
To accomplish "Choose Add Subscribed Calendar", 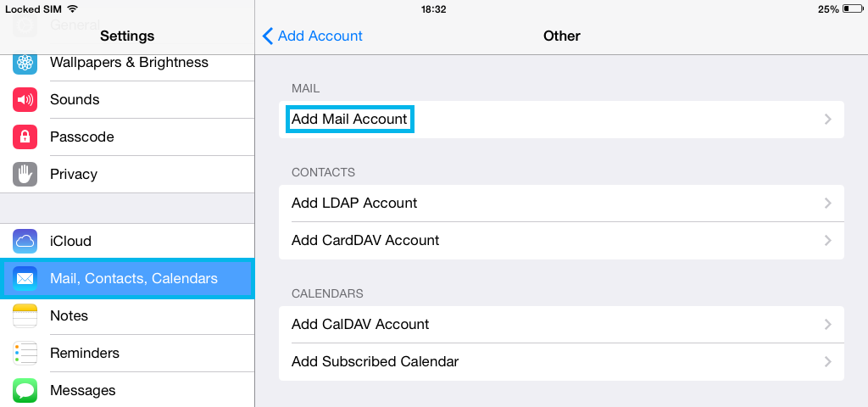I will [561, 361].
